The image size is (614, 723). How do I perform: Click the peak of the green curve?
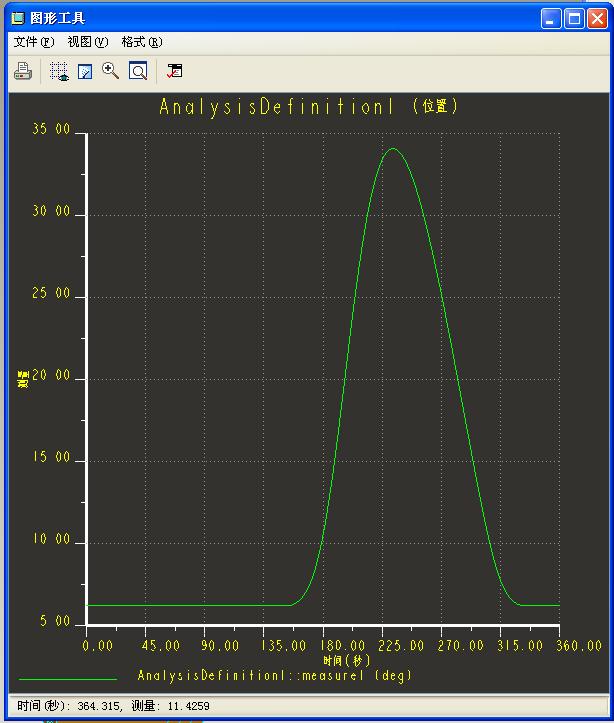coord(393,148)
